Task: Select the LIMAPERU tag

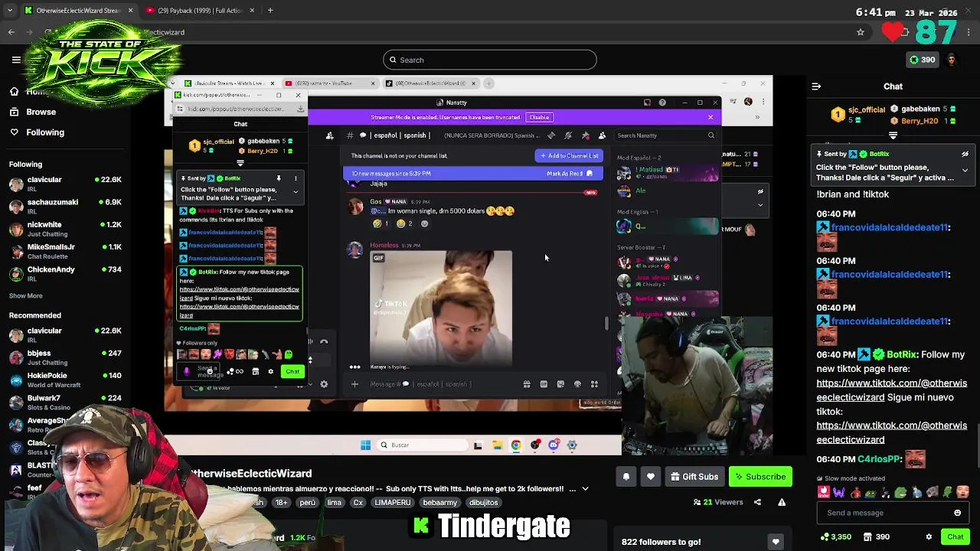Action: [x=393, y=503]
